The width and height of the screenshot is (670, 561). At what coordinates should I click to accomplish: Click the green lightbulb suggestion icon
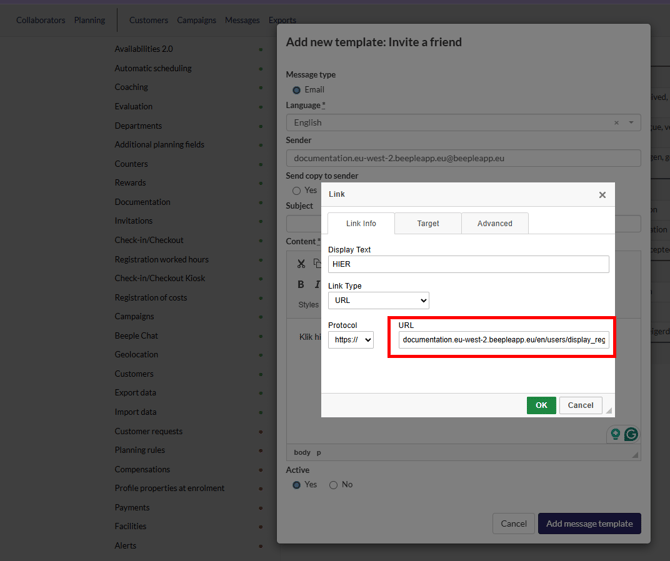[616, 434]
